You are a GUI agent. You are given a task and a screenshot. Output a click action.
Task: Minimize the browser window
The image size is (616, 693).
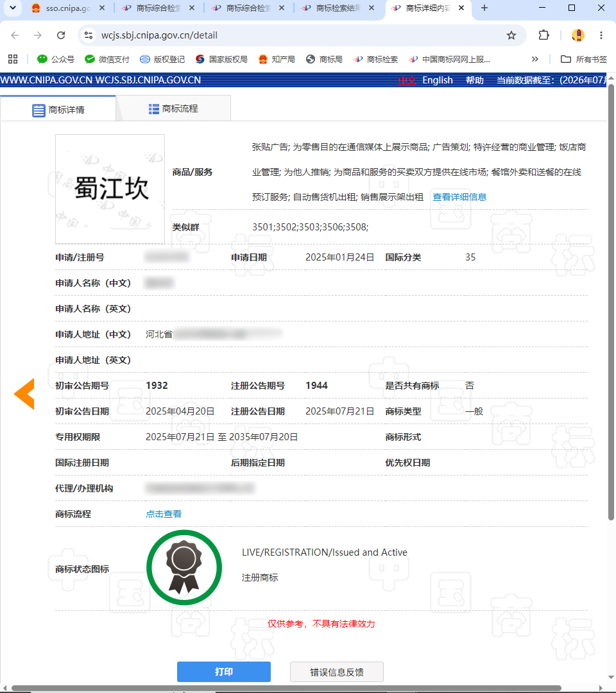pos(542,8)
